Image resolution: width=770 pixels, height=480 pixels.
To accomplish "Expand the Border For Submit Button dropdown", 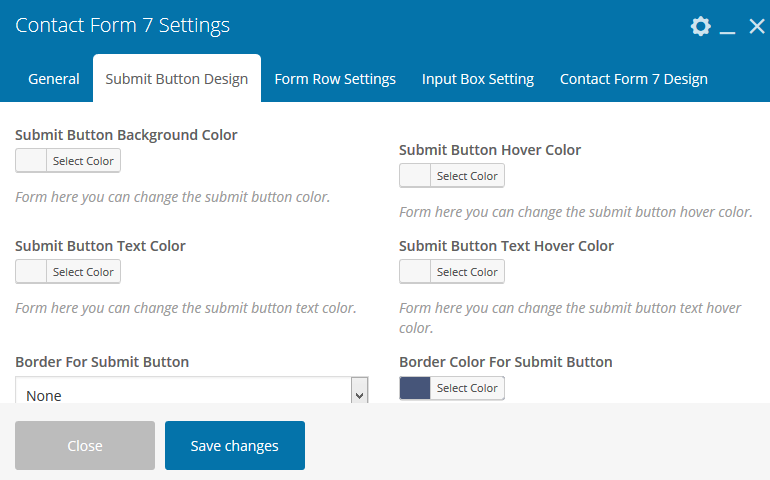I will (x=192, y=394).
